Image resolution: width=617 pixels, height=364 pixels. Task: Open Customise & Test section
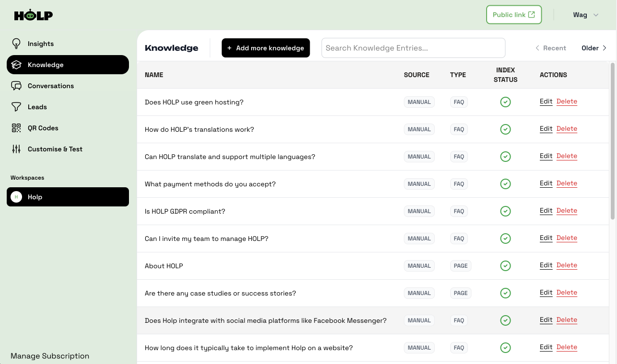pyautogui.click(x=68, y=149)
